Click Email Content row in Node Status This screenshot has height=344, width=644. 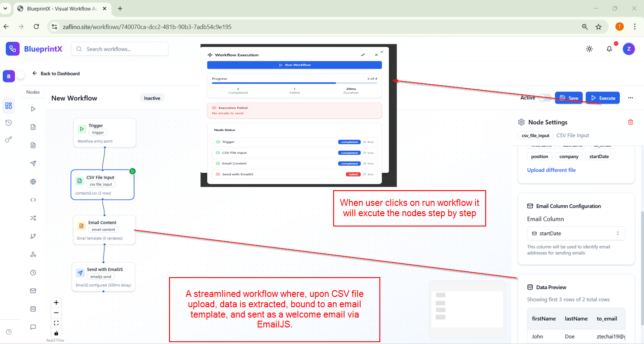tap(295, 163)
